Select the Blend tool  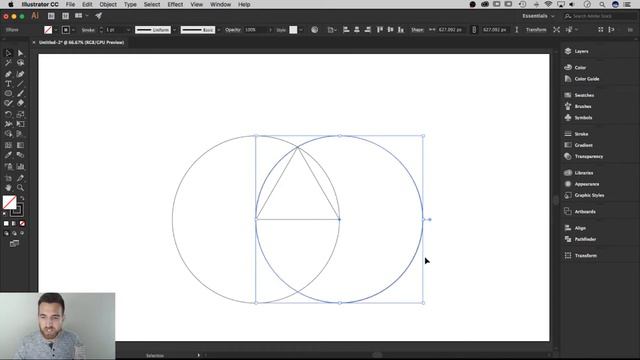[20, 155]
